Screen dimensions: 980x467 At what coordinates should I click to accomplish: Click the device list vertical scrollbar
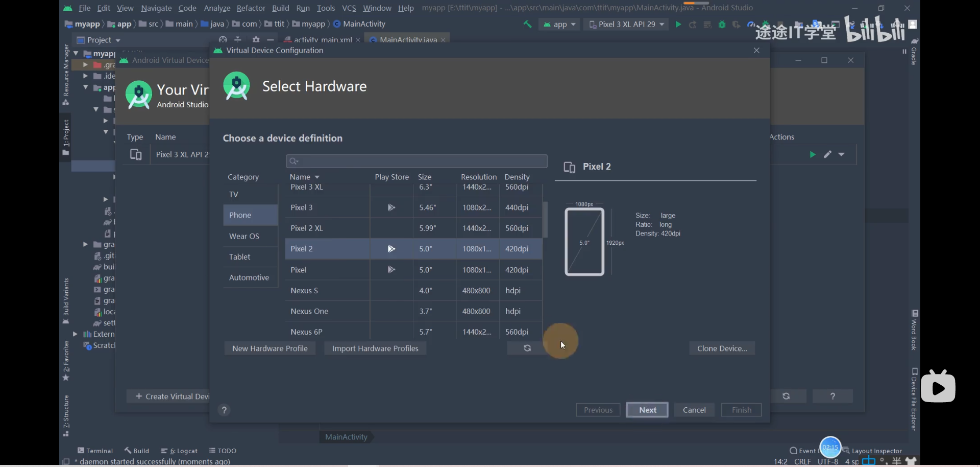(545, 220)
